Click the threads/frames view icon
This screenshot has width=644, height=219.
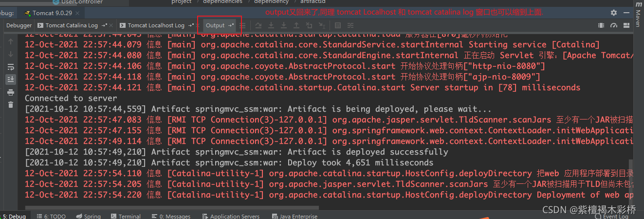pos(602,25)
